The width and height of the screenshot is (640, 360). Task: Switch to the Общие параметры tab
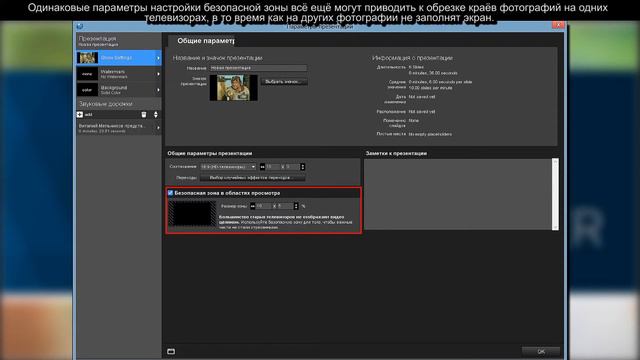205,41
